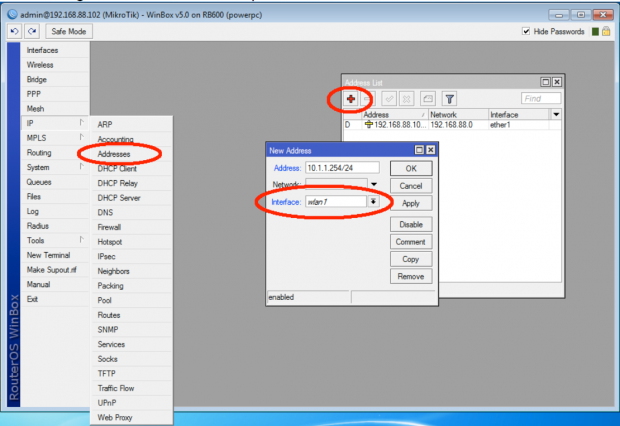Click the Interface column header
The width and height of the screenshot is (620, 426).
(x=519, y=115)
